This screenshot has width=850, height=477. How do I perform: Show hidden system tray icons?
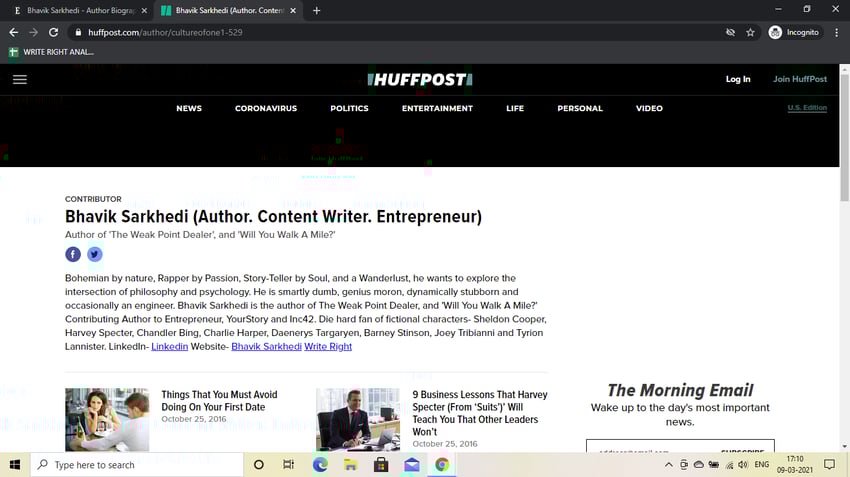pyautogui.click(x=669, y=465)
